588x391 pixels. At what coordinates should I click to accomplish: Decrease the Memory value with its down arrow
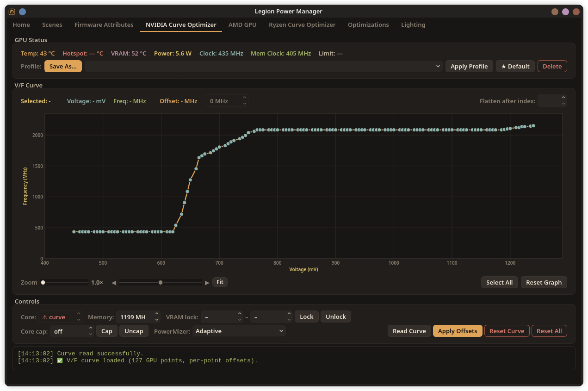coord(157,320)
